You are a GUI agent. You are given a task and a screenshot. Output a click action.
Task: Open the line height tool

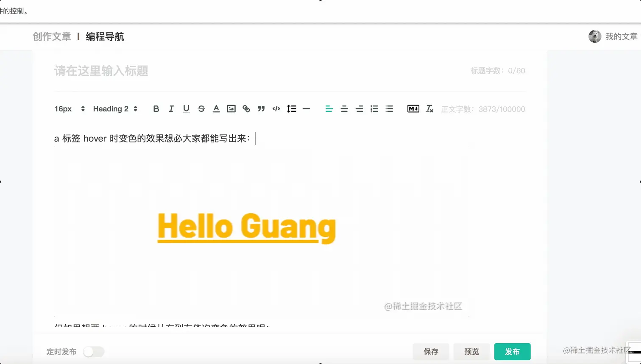[291, 109]
